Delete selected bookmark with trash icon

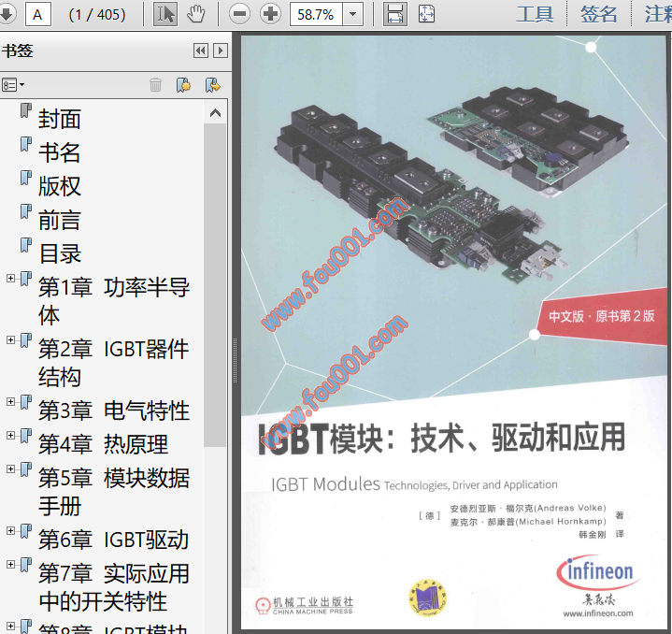click(x=155, y=85)
